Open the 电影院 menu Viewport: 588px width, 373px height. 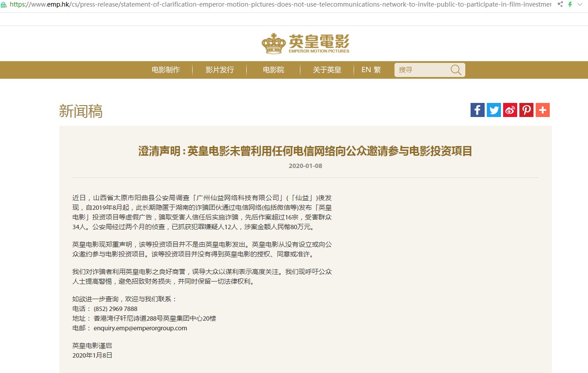coord(274,70)
